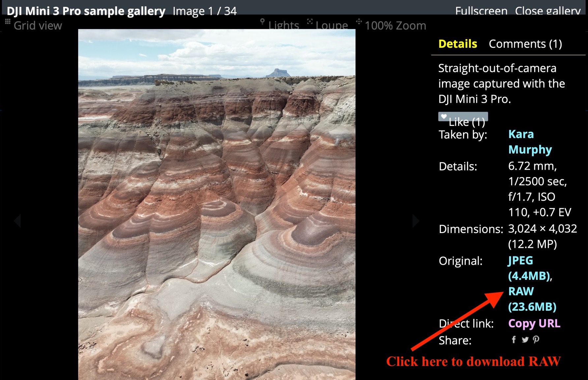Open Kara Murphy's profile link

[530, 142]
